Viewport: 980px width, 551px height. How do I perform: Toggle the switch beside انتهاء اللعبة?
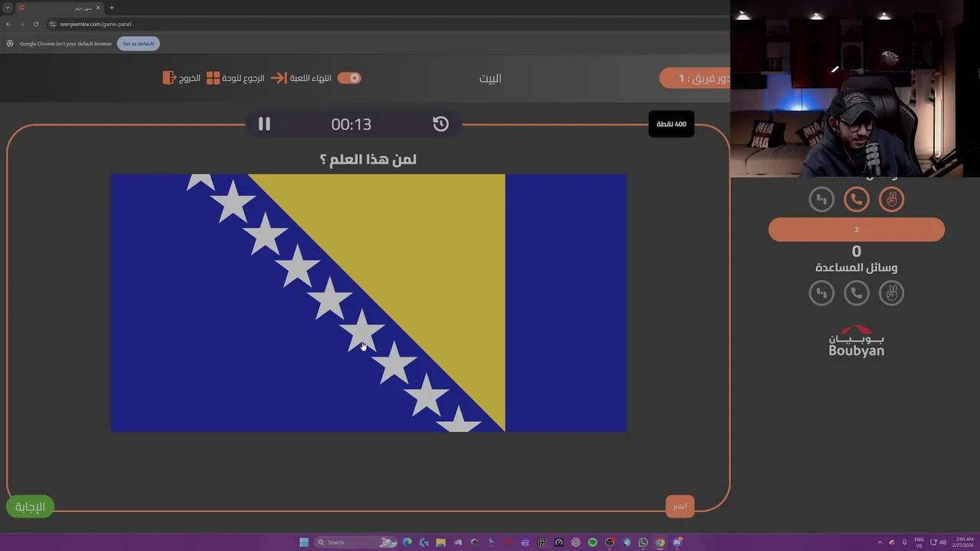point(349,78)
